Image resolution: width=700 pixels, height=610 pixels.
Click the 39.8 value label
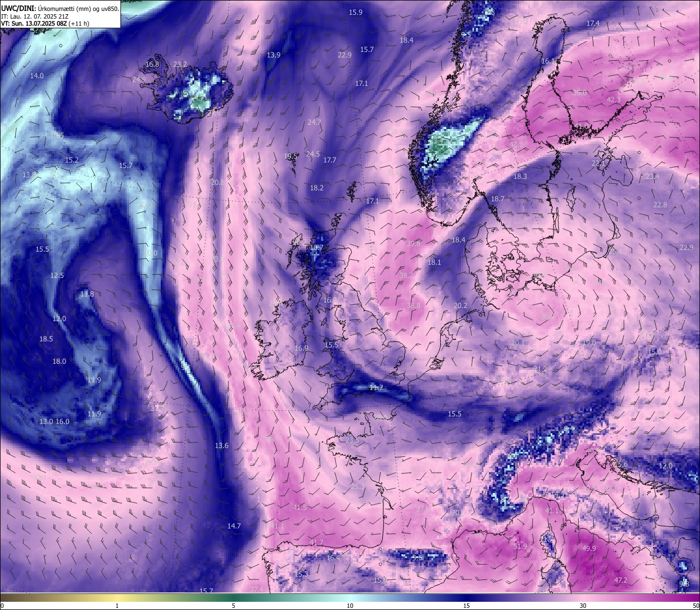point(413,244)
